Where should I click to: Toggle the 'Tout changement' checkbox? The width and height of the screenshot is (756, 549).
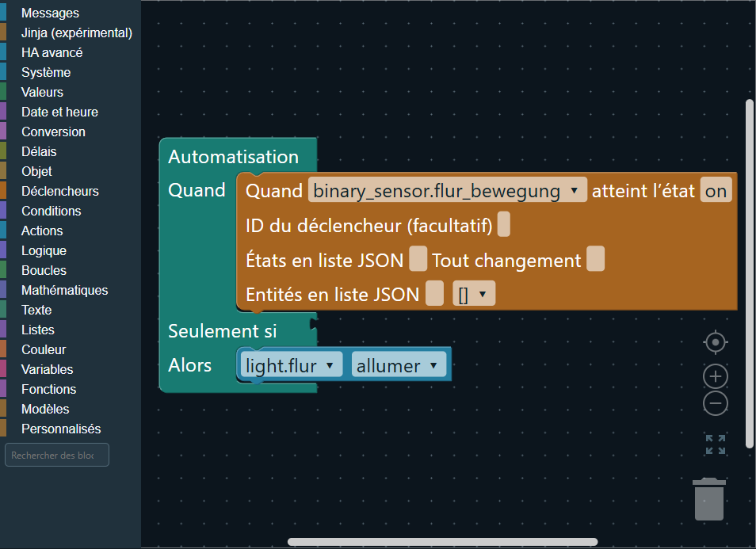tap(595, 259)
